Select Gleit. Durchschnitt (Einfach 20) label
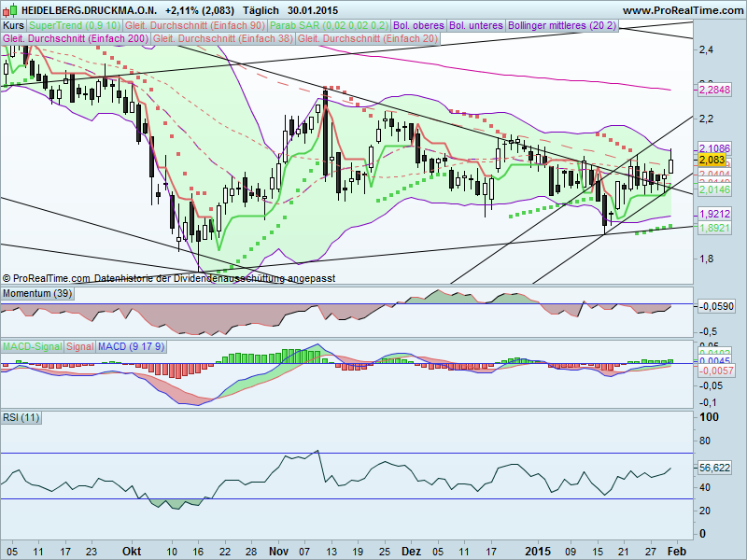This screenshot has width=747, height=560. pyautogui.click(x=368, y=38)
